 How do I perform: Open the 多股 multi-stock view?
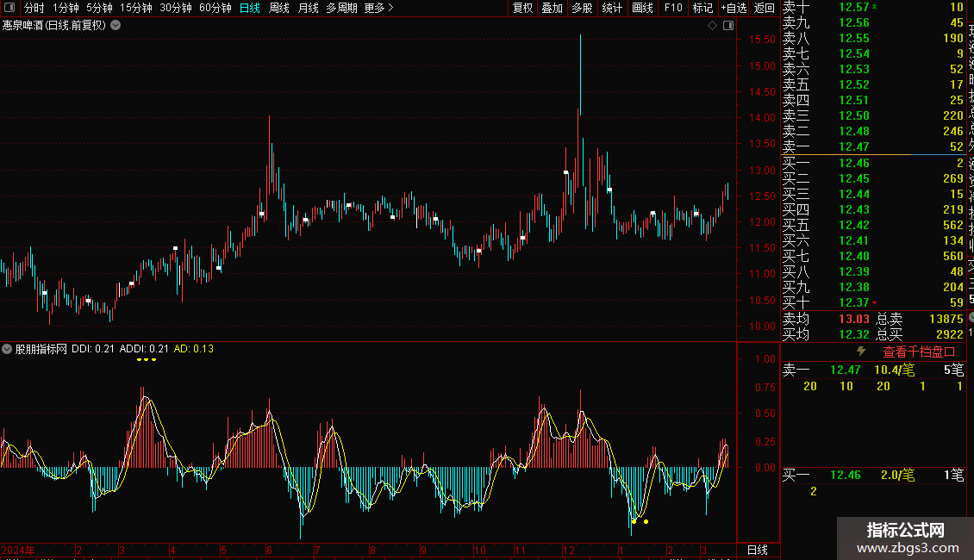(x=582, y=8)
